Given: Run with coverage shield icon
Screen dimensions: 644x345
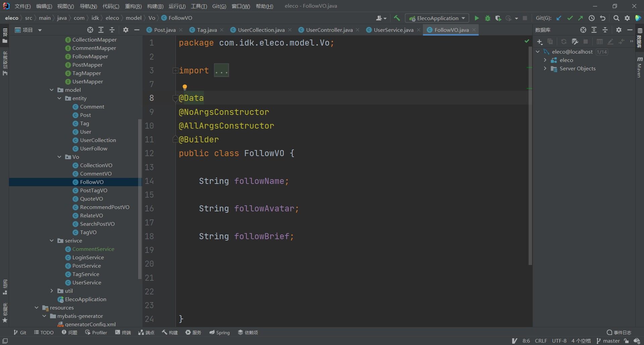Looking at the screenshot, I should [498, 18].
